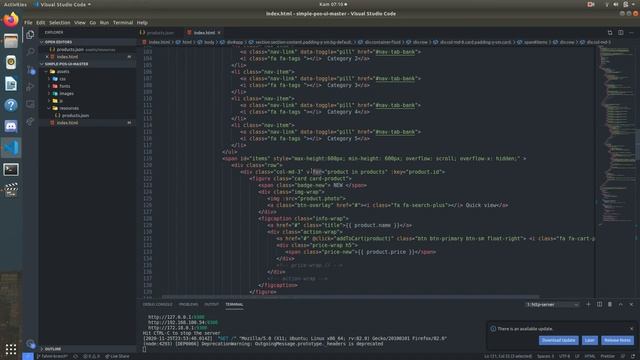This screenshot has height=360, width=640.
Task: Click the Prettier status bar item
Action: pos(607,356)
